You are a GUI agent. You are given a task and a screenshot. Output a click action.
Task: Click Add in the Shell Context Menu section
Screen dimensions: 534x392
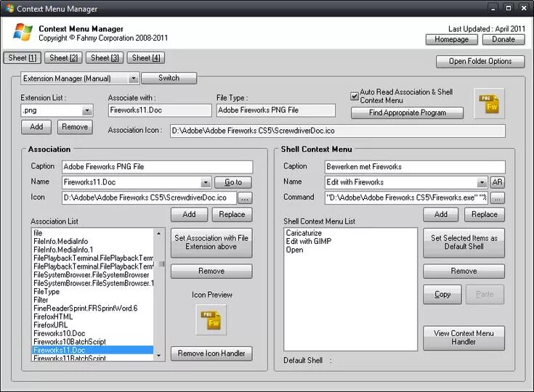tap(441, 214)
